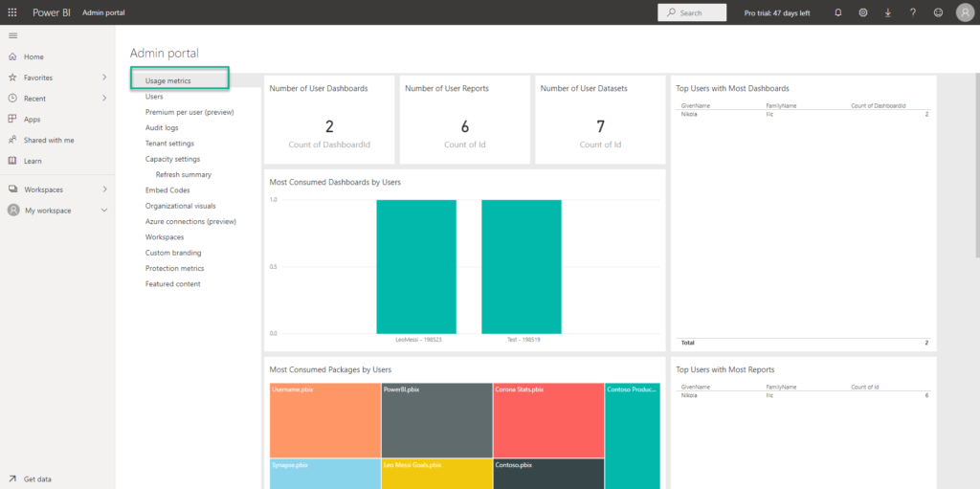Sort by Count of Id column header
980x489 pixels.
(865, 387)
